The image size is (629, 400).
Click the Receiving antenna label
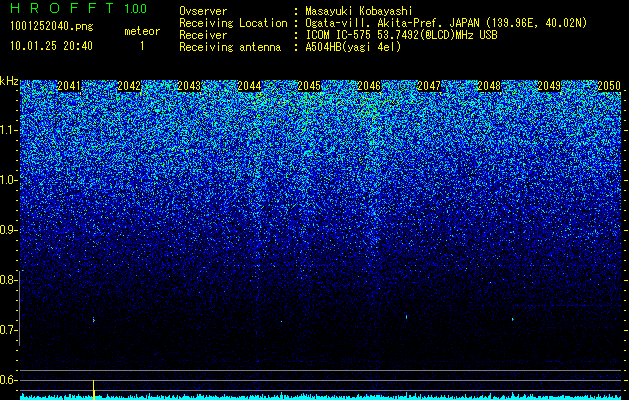tap(230, 47)
